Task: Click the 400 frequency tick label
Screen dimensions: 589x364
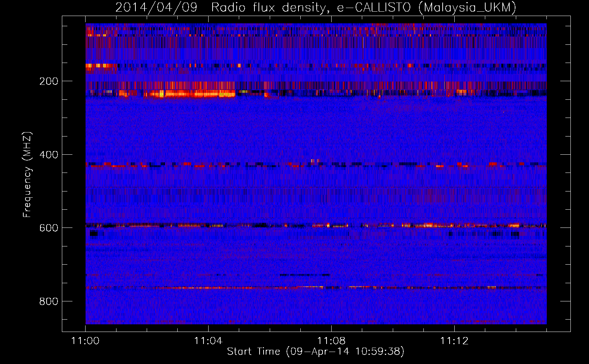Action: [49, 155]
